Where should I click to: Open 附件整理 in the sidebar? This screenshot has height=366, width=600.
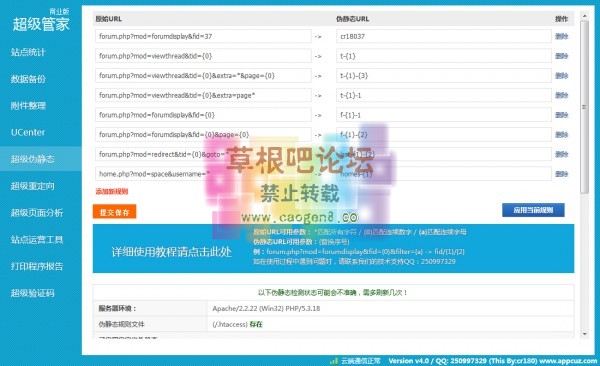tap(28, 106)
